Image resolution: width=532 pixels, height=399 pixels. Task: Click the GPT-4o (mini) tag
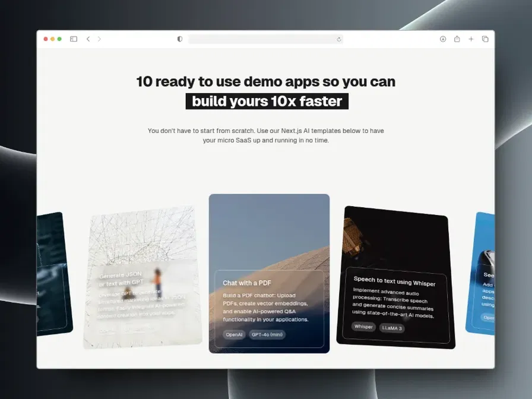click(267, 335)
